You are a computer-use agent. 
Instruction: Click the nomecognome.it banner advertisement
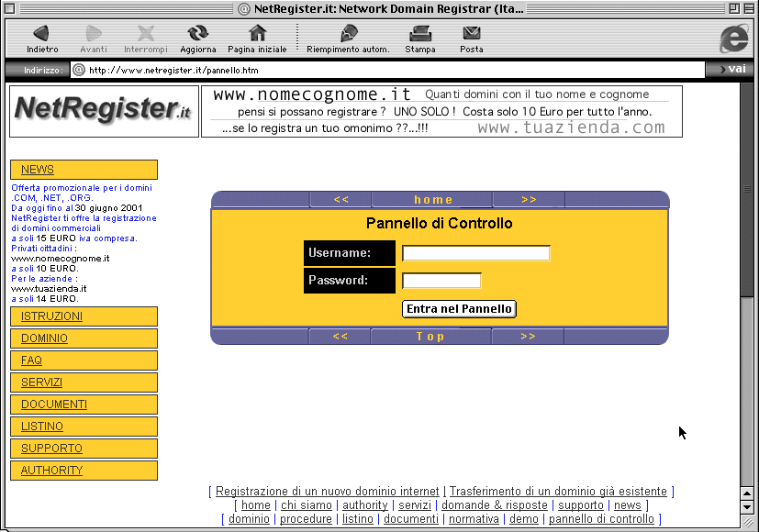coord(441,111)
